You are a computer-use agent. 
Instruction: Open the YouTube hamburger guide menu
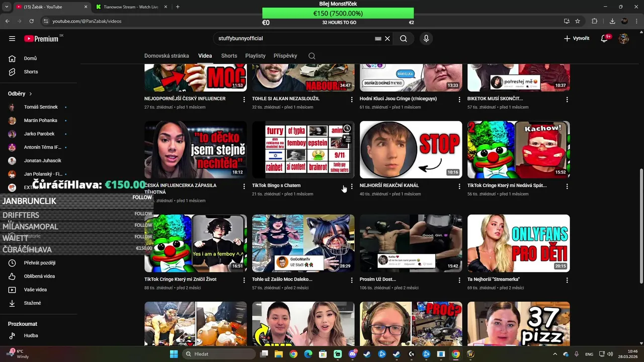click(x=12, y=38)
